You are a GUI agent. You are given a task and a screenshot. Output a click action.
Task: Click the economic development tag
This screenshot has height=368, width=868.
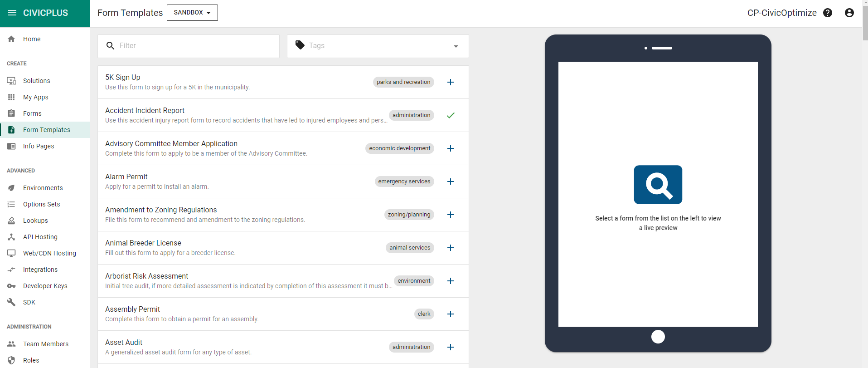(400, 148)
